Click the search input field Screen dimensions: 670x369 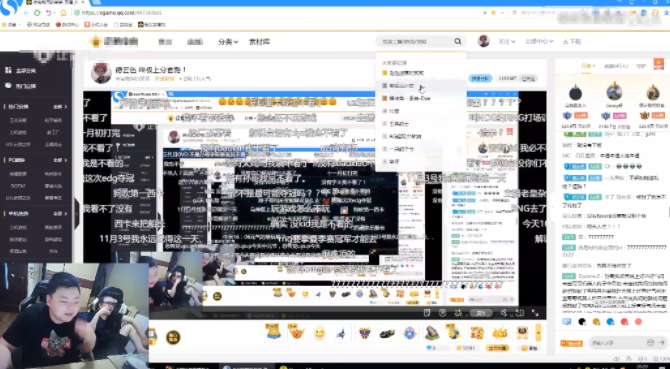(x=414, y=41)
